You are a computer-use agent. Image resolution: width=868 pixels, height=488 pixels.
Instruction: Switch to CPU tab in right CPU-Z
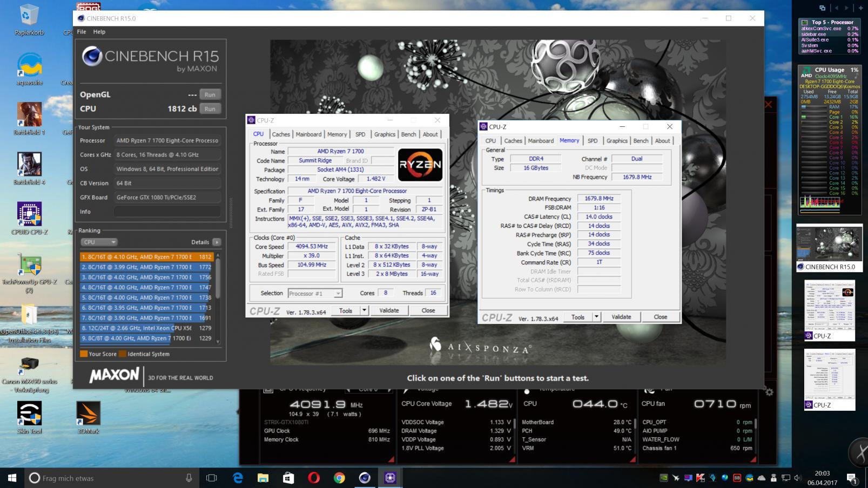click(x=490, y=141)
